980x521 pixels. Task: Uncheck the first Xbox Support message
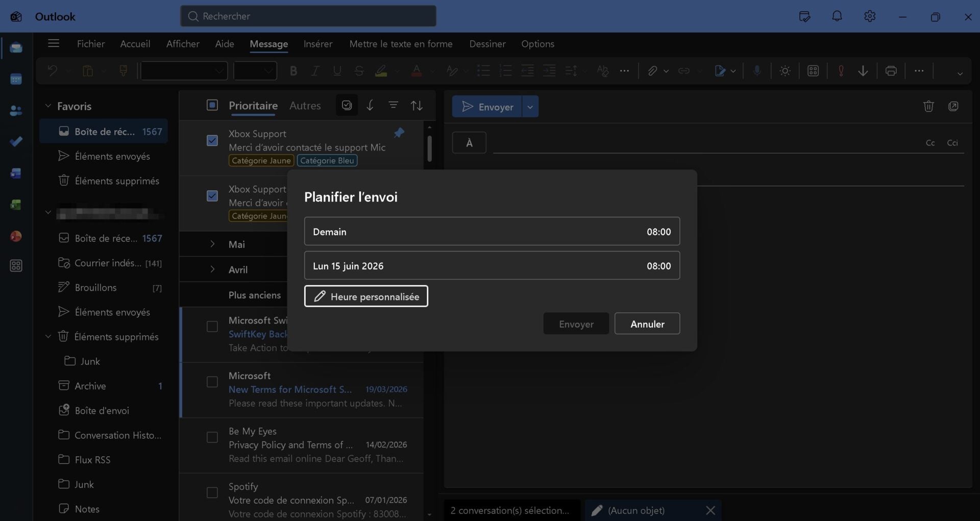click(212, 140)
